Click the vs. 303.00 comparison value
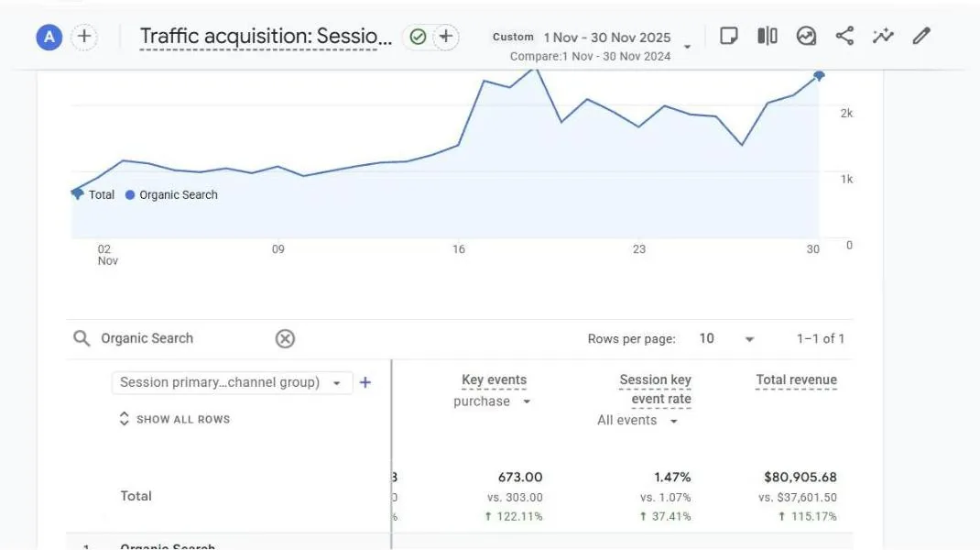 (x=515, y=498)
